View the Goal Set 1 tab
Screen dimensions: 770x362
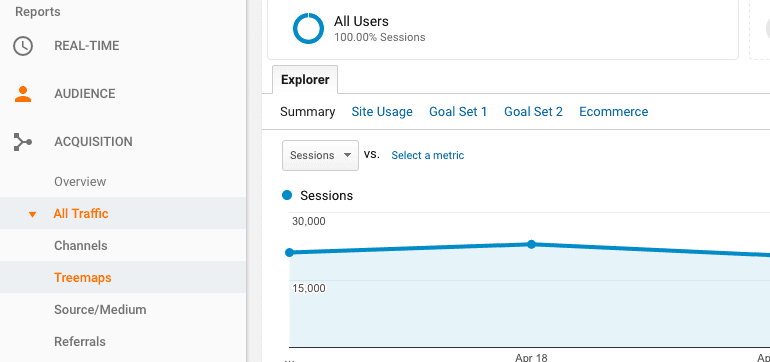click(x=458, y=112)
